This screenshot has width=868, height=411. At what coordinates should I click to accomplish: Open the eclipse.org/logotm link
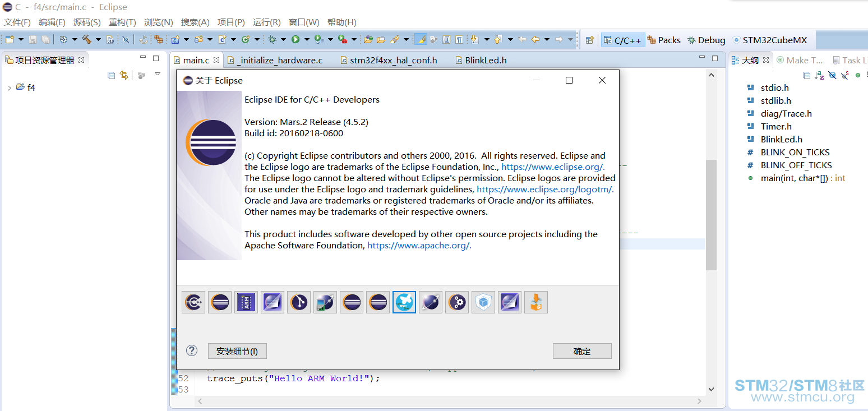(545, 189)
